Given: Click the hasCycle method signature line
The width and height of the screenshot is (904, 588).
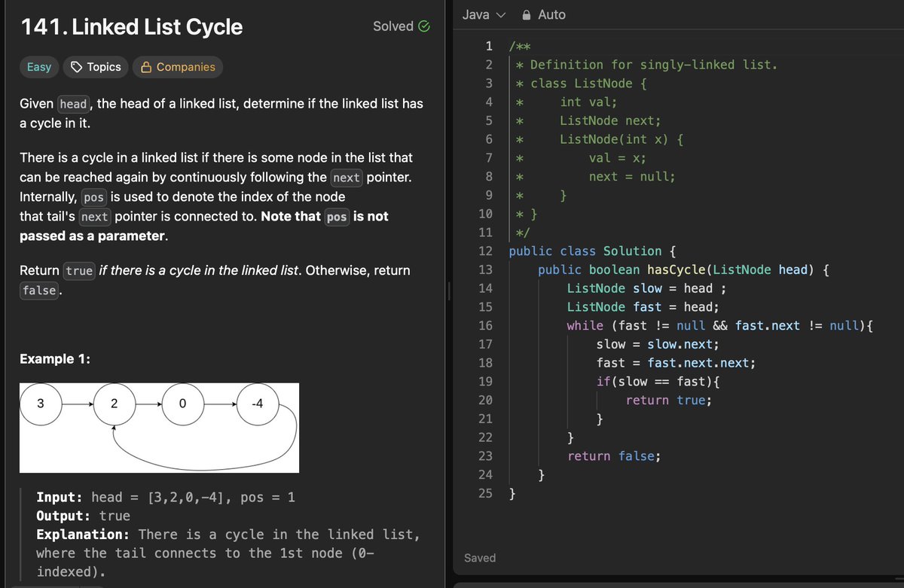Looking at the screenshot, I should (683, 270).
